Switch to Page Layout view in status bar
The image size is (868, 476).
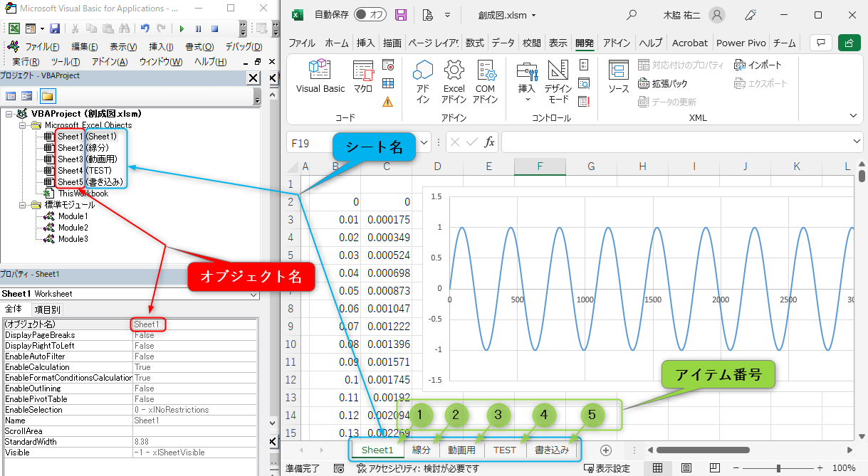click(x=686, y=468)
